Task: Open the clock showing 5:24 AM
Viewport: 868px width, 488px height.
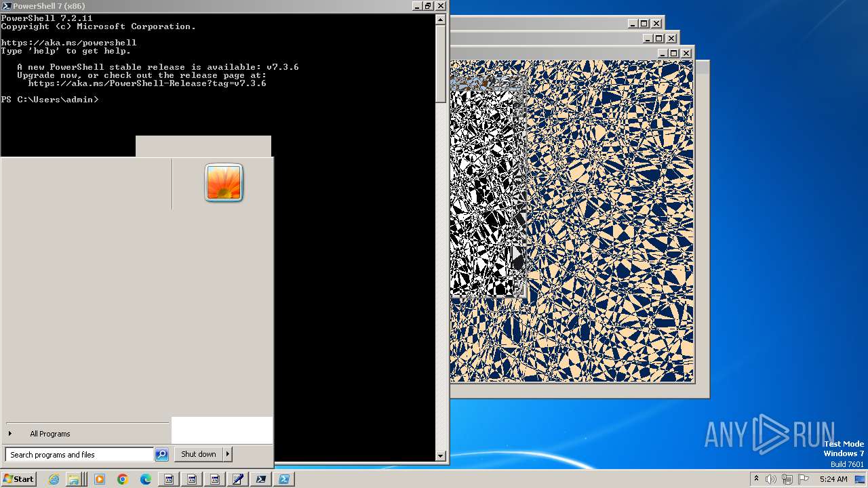Action: [x=833, y=479]
